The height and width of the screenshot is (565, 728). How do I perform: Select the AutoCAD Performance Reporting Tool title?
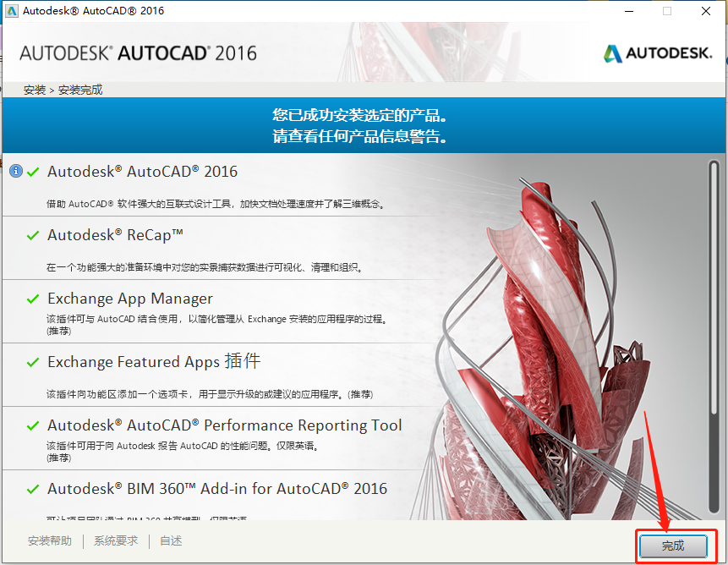click(225, 425)
